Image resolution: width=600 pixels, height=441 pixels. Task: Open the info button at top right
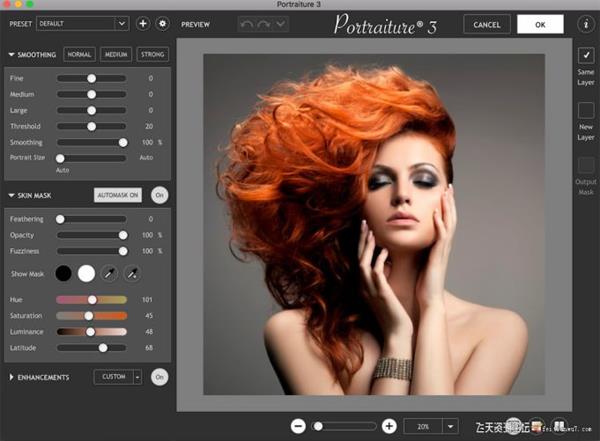[x=586, y=23]
